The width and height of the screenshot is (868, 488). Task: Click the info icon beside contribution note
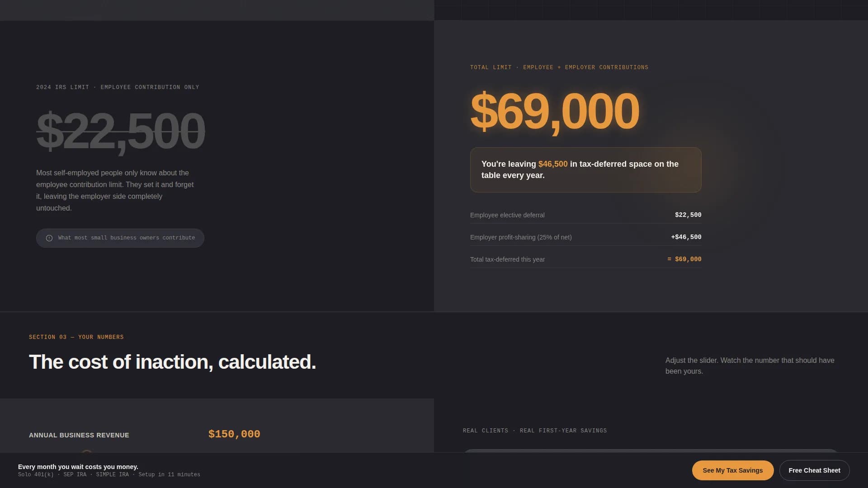pyautogui.click(x=49, y=238)
